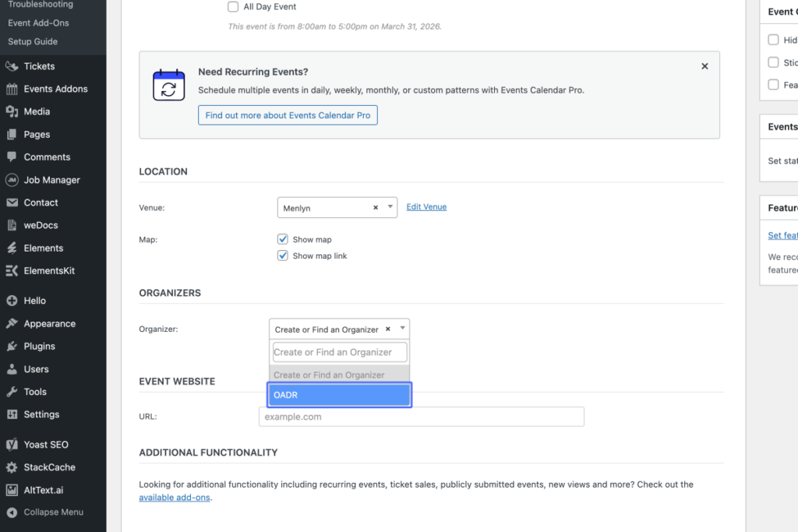This screenshot has height=532, width=798.
Task: Clear the selected organizer with x
Action: pyautogui.click(x=388, y=329)
